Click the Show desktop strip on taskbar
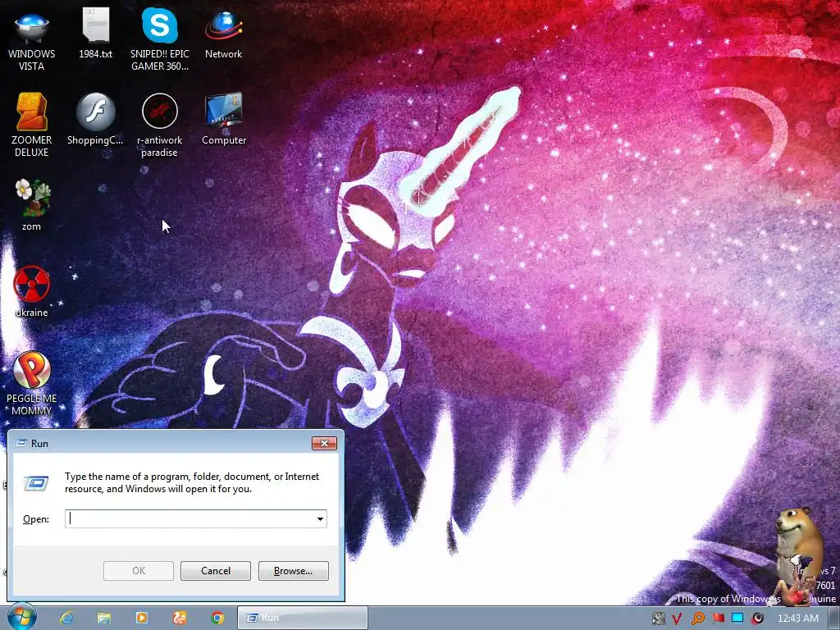The image size is (840, 630). [x=833, y=618]
